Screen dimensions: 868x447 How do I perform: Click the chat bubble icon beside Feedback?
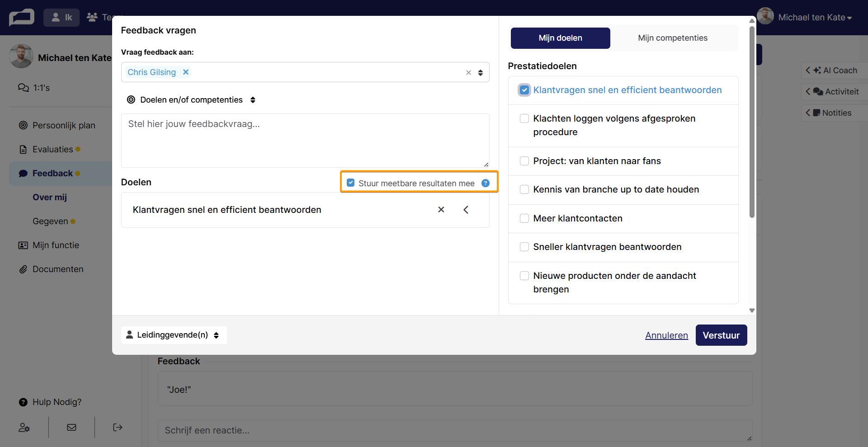click(x=23, y=173)
